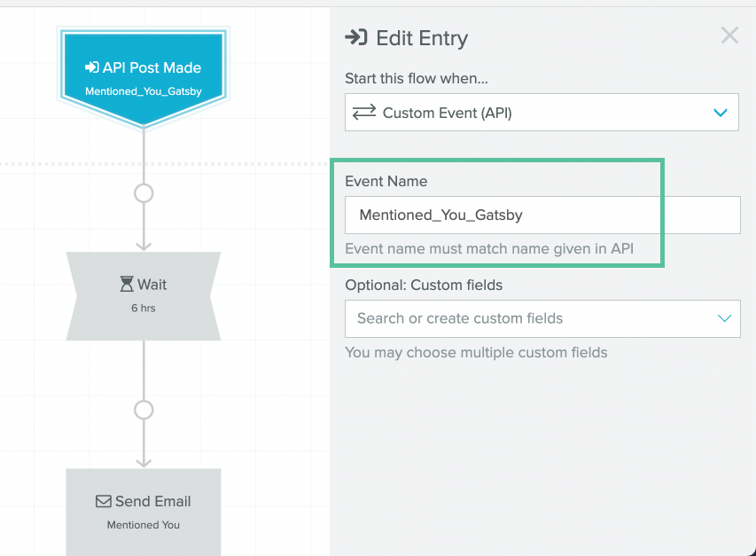The image size is (756, 556).
Task: Open the custom fields dropdown chevron
Action: click(724, 318)
